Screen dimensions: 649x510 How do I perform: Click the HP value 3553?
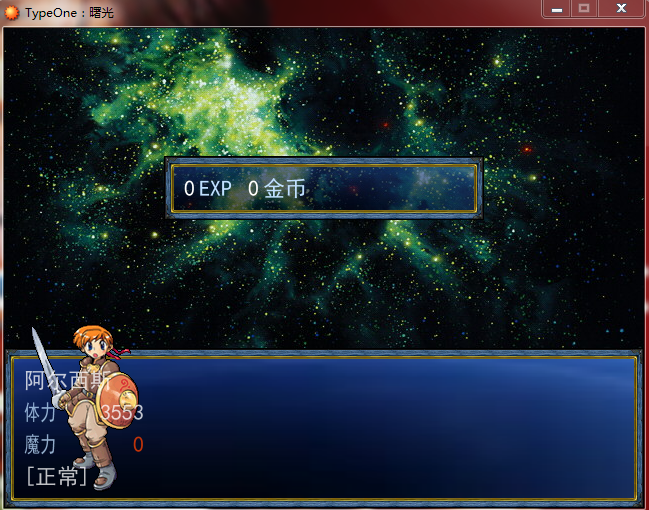click(x=122, y=413)
